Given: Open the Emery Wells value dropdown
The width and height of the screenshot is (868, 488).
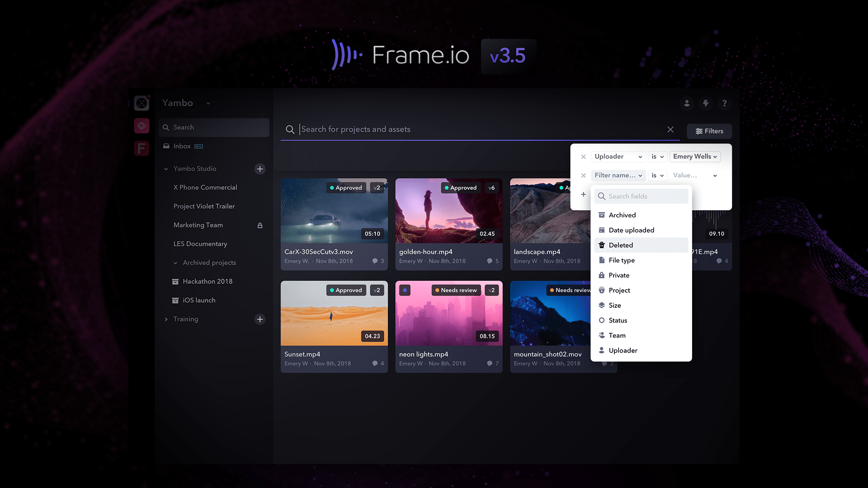Looking at the screenshot, I should 695,156.
